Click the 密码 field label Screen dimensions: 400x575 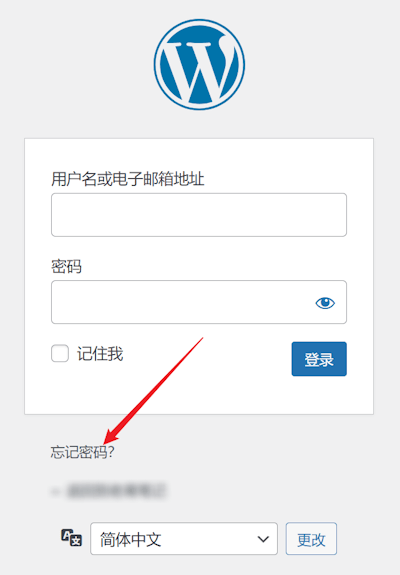66,267
